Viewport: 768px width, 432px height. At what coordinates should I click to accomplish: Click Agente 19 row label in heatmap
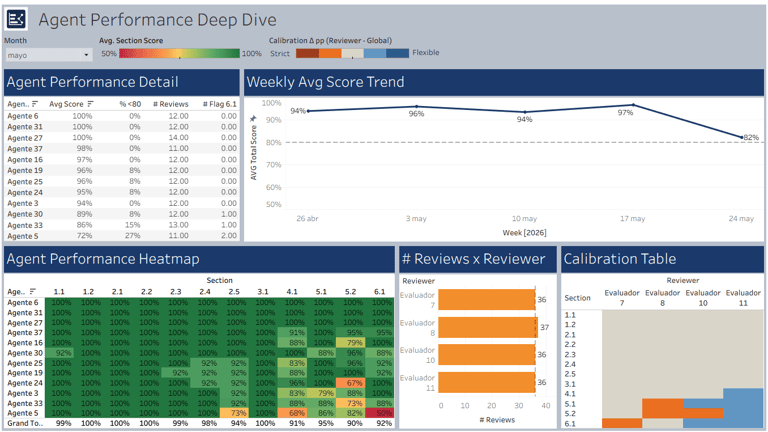coord(24,373)
